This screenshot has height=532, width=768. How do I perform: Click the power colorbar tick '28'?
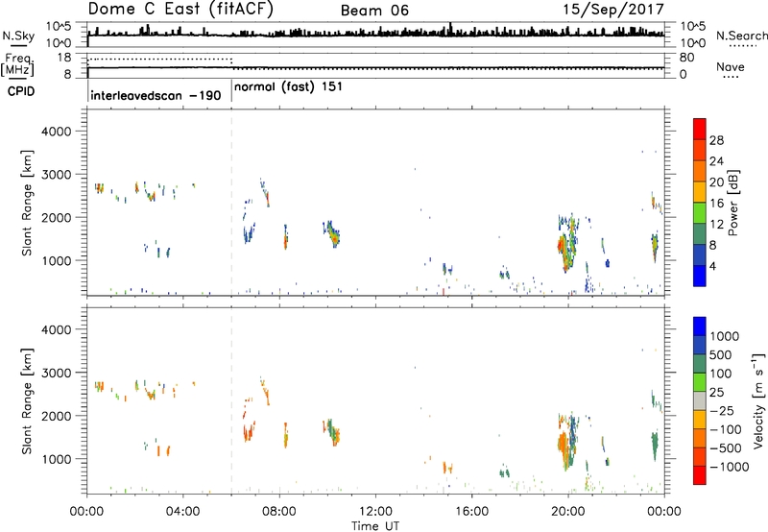716,140
